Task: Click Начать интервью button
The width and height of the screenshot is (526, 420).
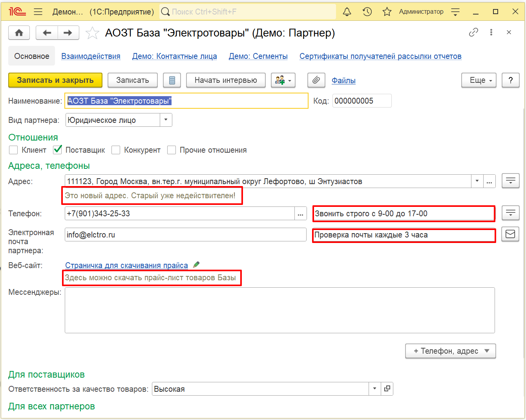Action: (226, 80)
